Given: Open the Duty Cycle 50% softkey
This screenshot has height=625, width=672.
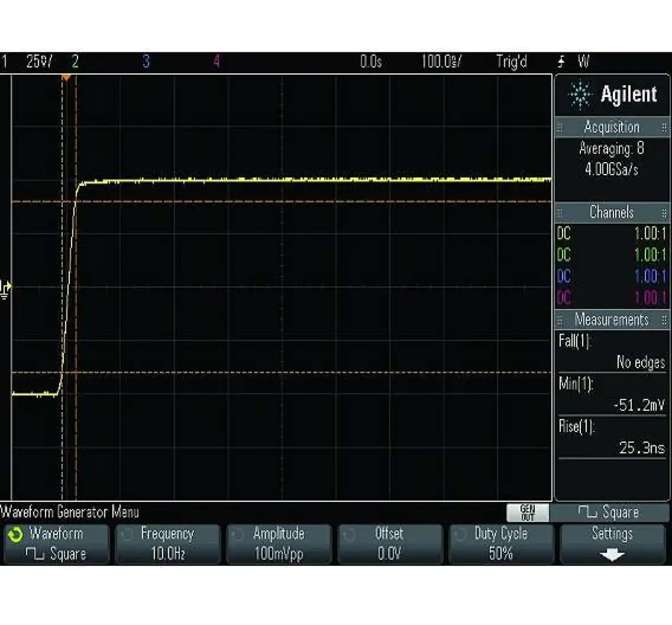Looking at the screenshot, I should [500, 544].
